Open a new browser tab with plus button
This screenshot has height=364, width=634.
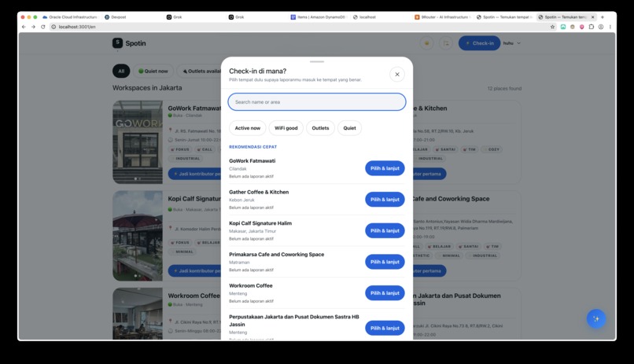click(603, 17)
